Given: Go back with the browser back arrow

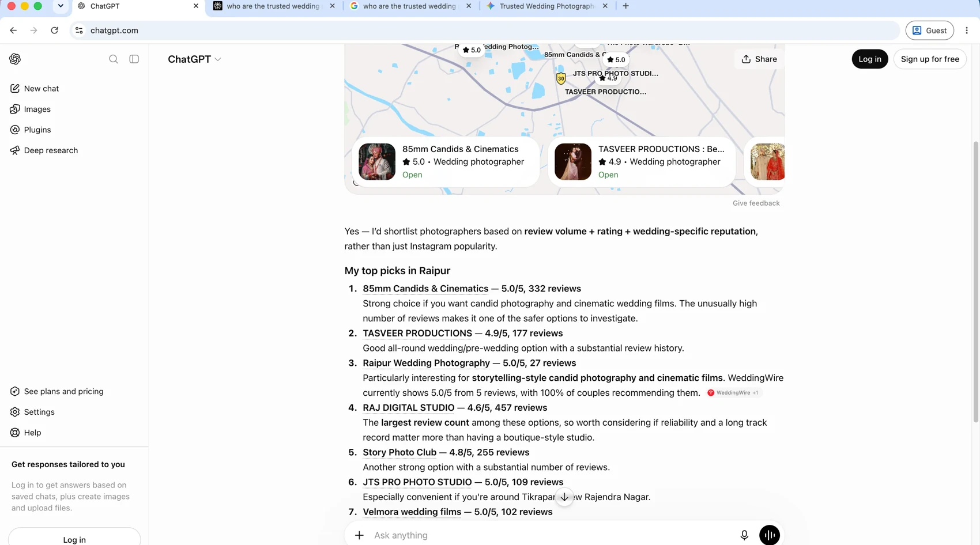Looking at the screenshot, I should pos(13,31).
